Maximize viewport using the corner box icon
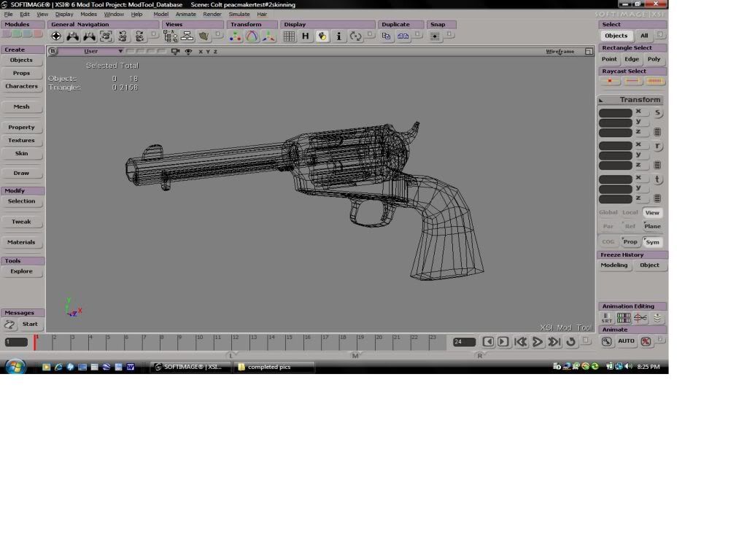This screenshot has width=747, height=560. click(x=589, y=52)
